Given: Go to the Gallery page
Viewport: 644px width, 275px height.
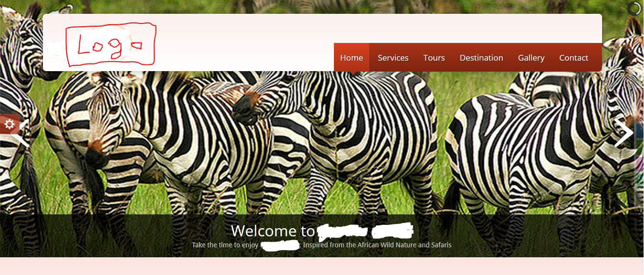Looking at the screenshot, I should pyautogui.click(x=531, y=58).
